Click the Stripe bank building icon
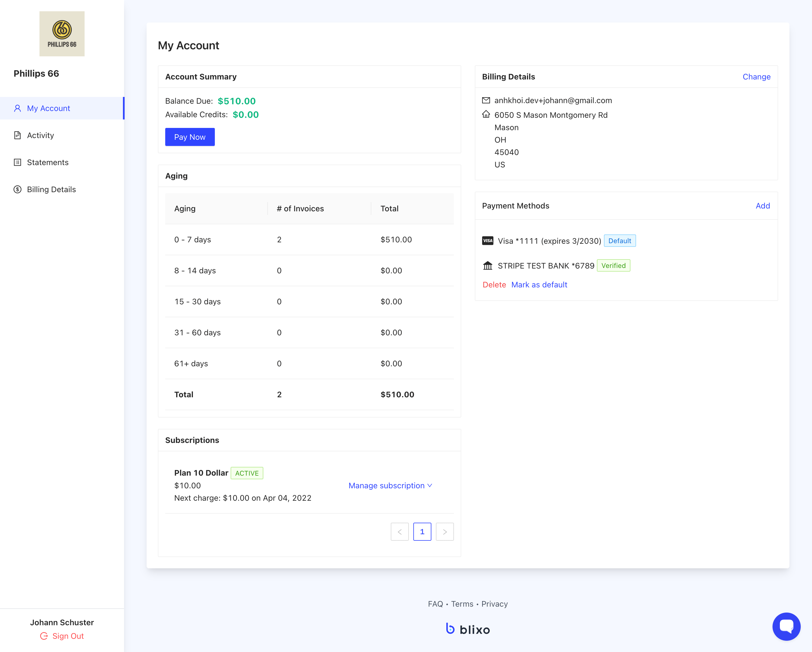Viewport: 812px width, 652px height. pos(487,266)
